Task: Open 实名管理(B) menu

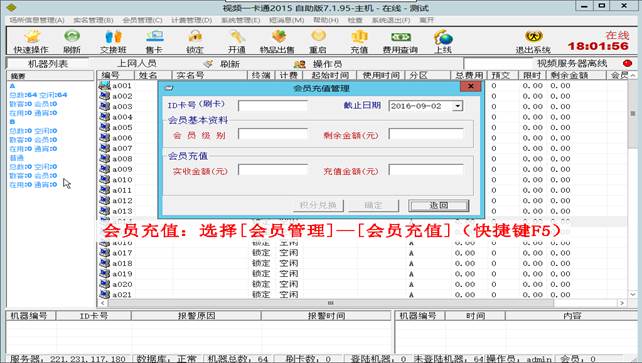Action: coord(93,20)
